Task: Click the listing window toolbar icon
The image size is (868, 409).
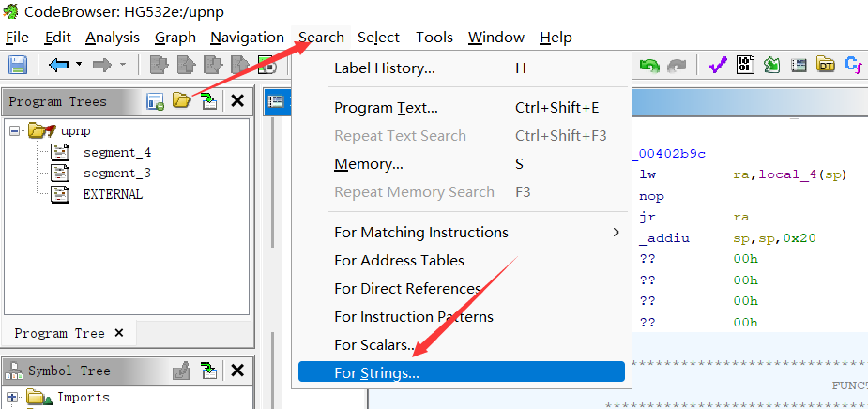Action: click(x=799, y=66)
